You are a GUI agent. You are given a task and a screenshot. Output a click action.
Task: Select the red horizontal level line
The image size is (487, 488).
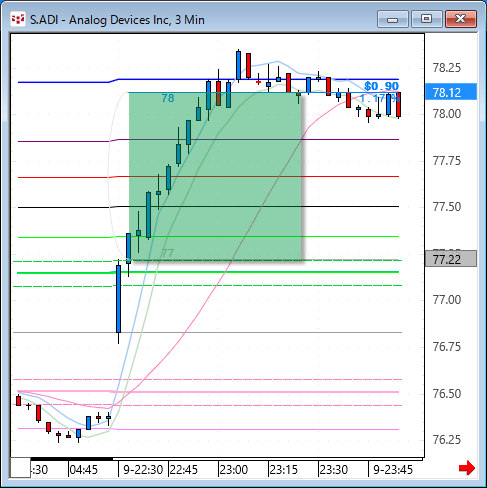(x=208, y=177)
